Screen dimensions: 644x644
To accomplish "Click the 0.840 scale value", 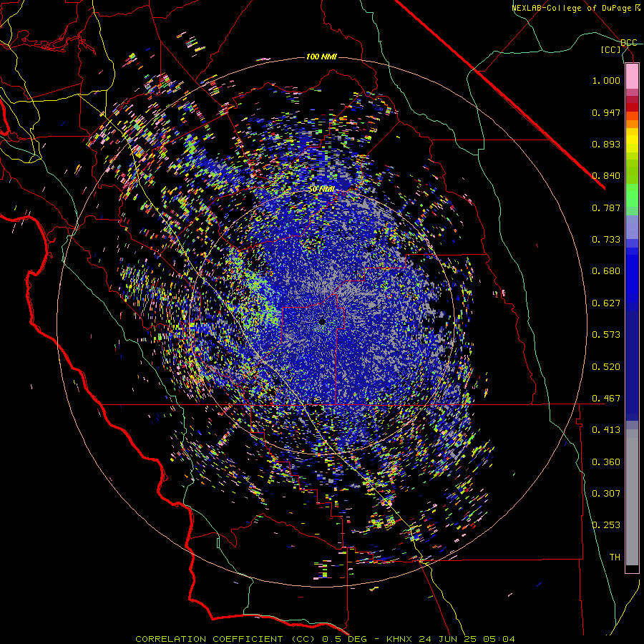I will point(606,176).
